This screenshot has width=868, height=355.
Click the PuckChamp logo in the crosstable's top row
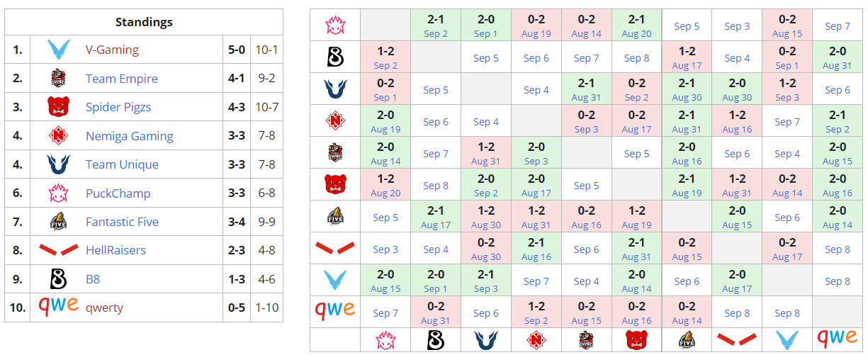(335, 26)
